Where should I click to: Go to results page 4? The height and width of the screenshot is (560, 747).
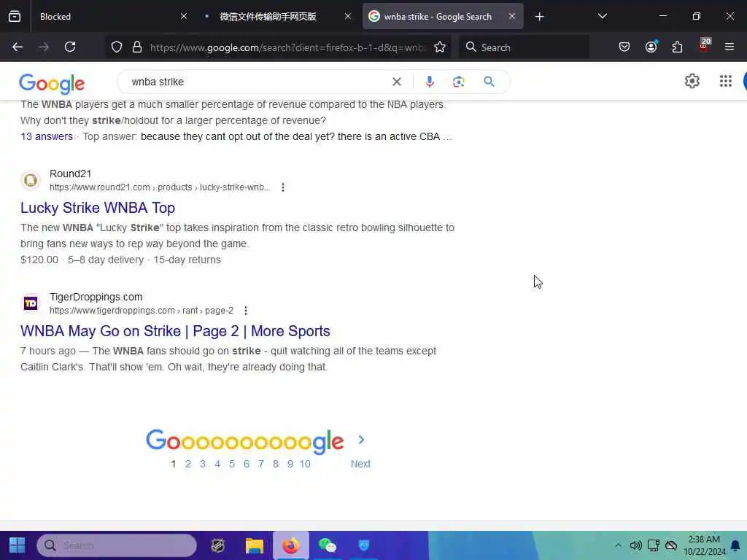217,464
